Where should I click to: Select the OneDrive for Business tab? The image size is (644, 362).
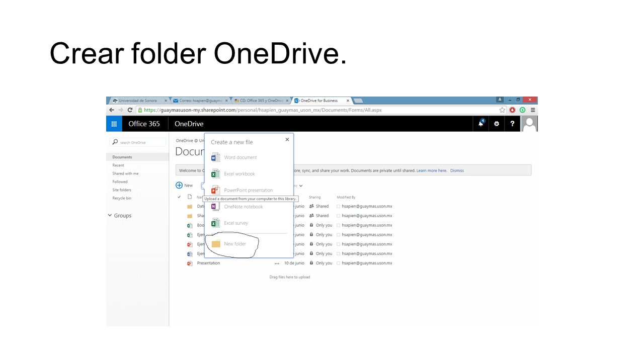319,101
